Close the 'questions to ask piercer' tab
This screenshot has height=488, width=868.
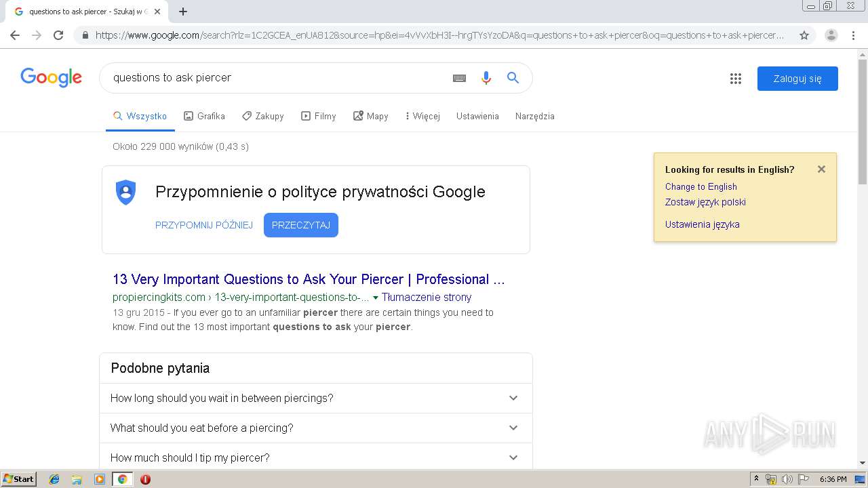157,12
